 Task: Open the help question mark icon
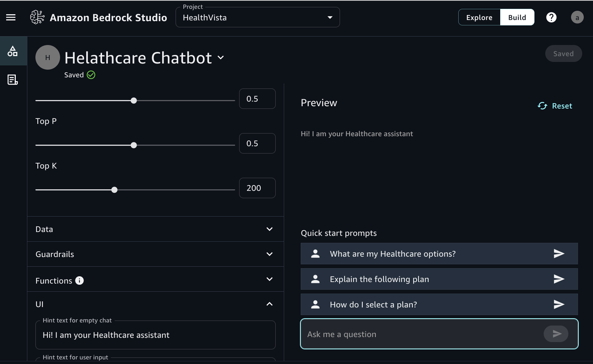click(x=551, y=17)
